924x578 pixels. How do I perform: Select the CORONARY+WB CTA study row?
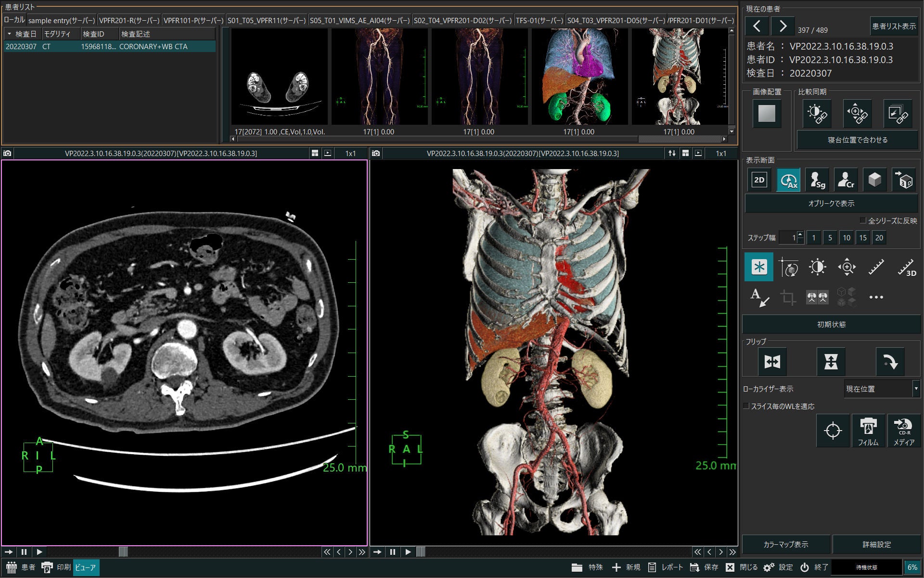(x=109, y=47)
